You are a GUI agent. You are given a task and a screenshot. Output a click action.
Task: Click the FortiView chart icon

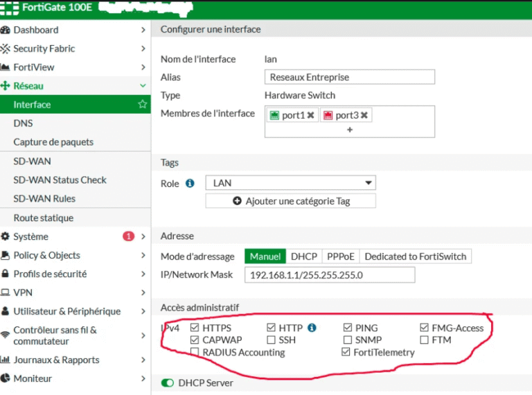5,67
